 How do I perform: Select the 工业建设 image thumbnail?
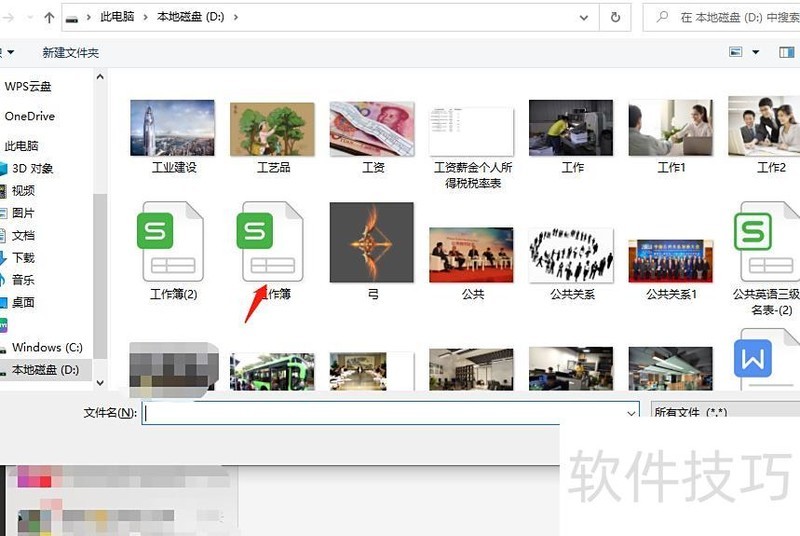click(x=172, y=128)
